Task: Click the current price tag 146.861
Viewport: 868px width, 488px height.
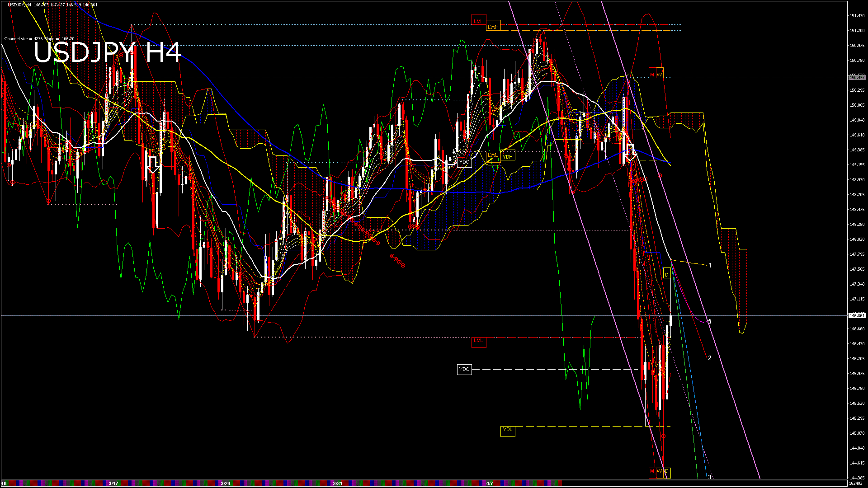Action: pyautogui.click(x=857, y=315)
